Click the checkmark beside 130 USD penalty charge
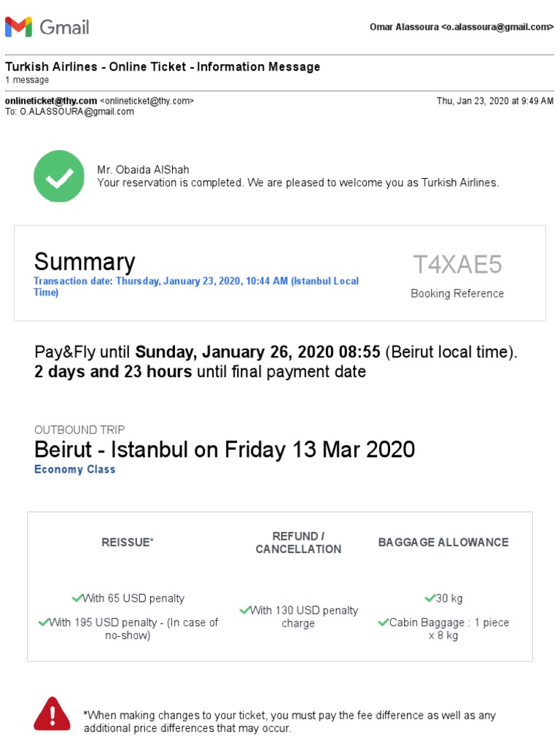Screen dimensions: 560x747 pyautogui.click(x=245, y=610)
